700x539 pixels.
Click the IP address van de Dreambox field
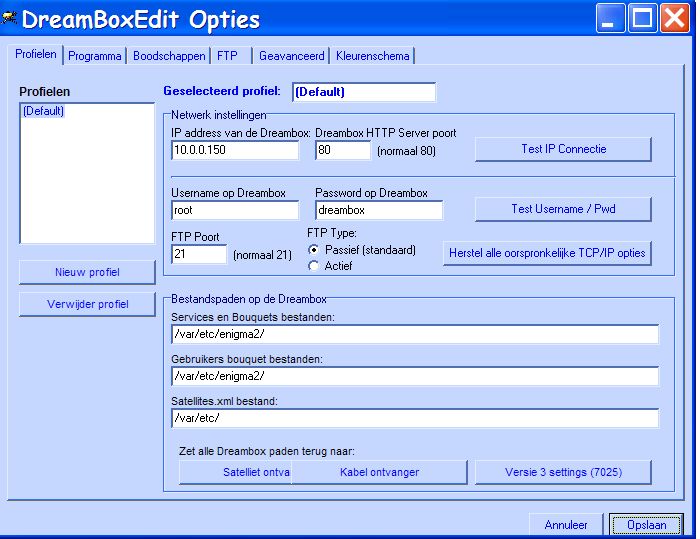coord(235,150)
